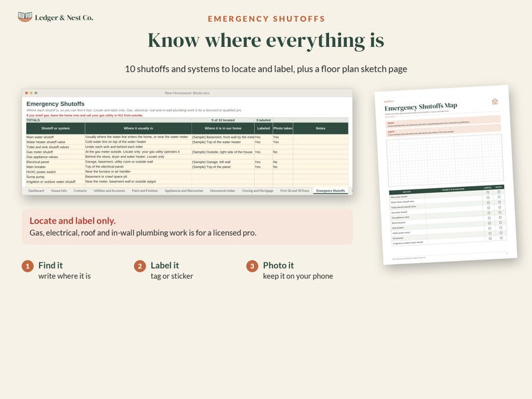This screenshot has width=532, height=399.
Task: Switch to Paint and Finishes sheet tab
Action: (145, 191)
